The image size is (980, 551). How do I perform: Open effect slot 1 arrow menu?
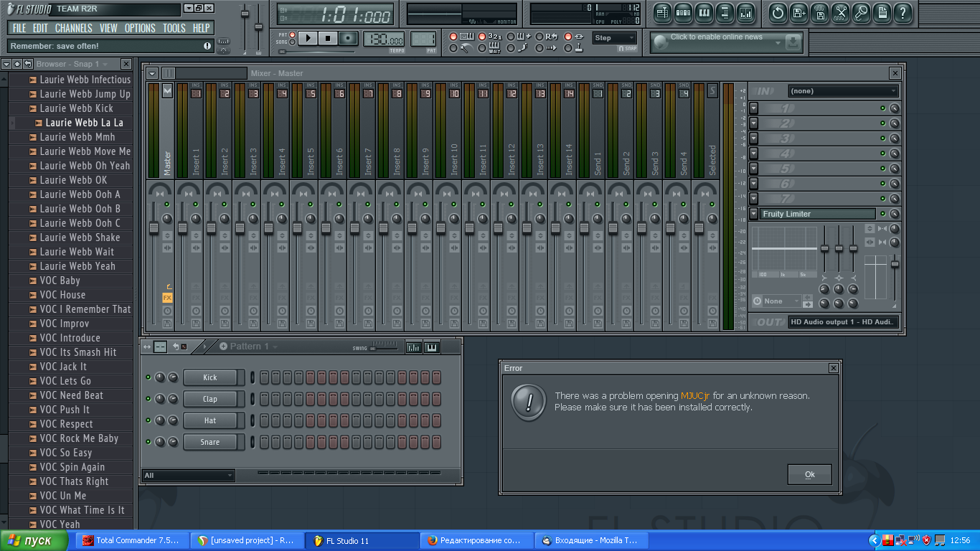coord(754,108)
